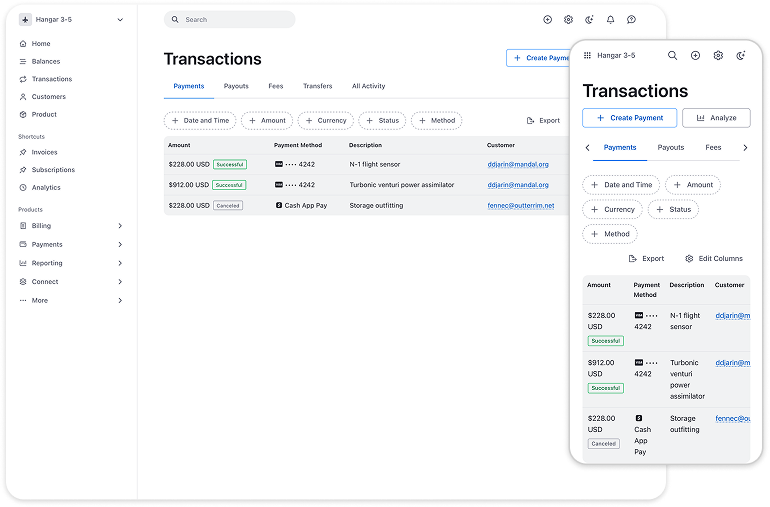Click plus-circle icon in mobile panel
Viewport: 770px width, 507px height.
695,56
